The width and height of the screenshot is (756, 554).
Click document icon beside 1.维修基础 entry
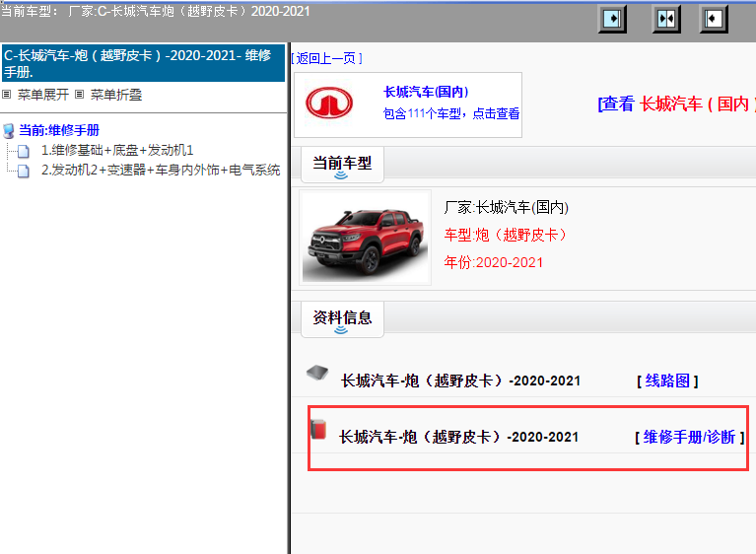(x=23, y=151)
